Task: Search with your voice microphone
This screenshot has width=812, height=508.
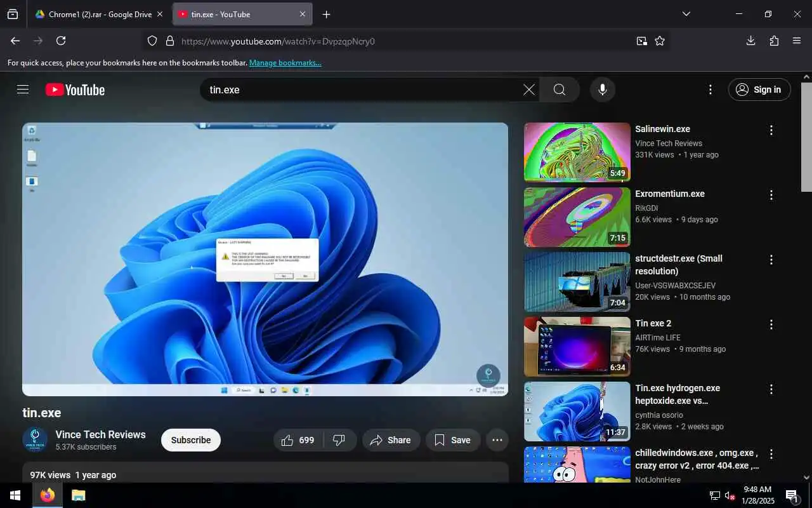Action: (603, 90)
